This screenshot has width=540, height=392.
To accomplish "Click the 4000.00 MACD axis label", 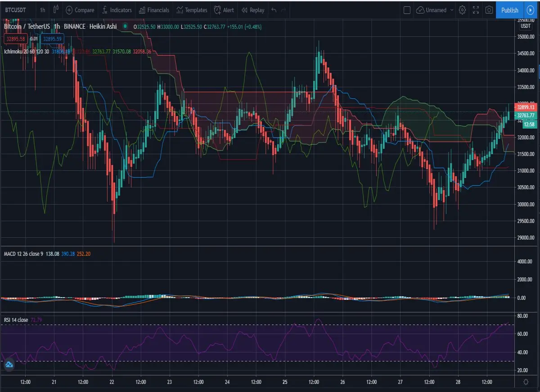I will pos(526,262).
